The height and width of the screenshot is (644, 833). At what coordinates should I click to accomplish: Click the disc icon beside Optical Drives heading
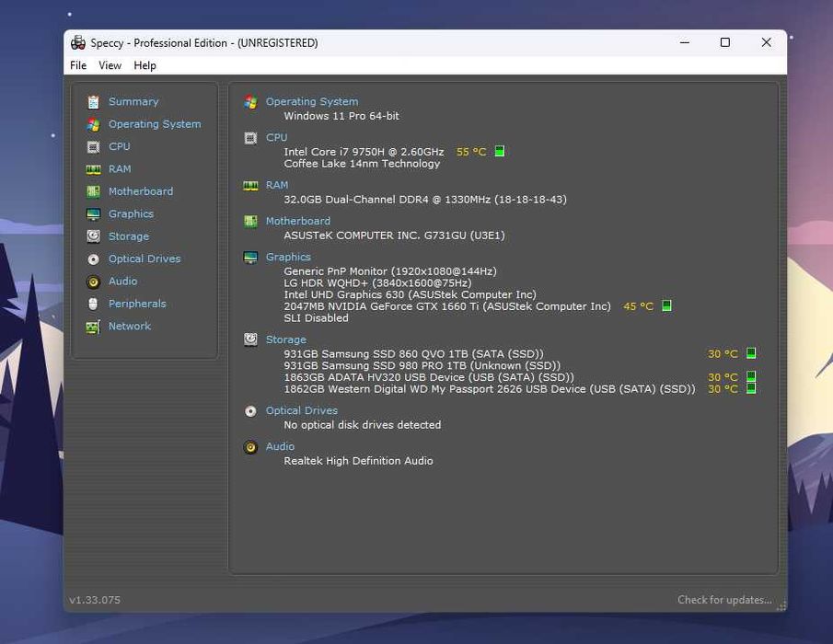tap(250, 411)
